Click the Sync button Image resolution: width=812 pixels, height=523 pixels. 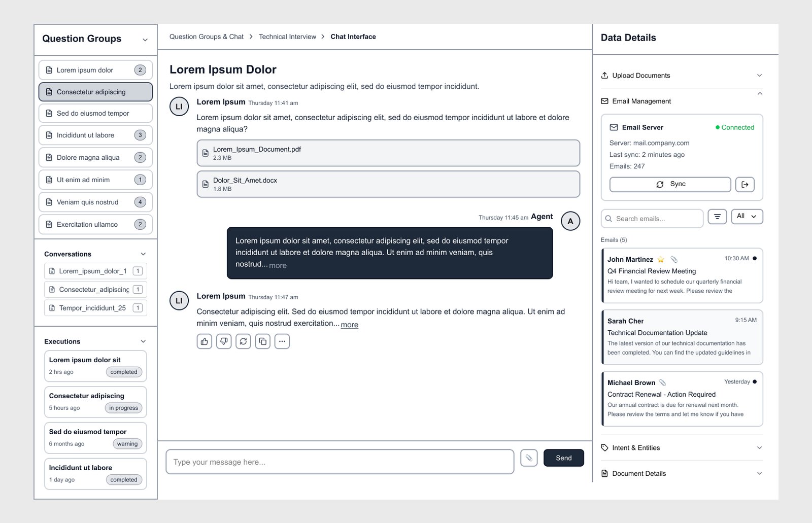[x=670, y=185]
